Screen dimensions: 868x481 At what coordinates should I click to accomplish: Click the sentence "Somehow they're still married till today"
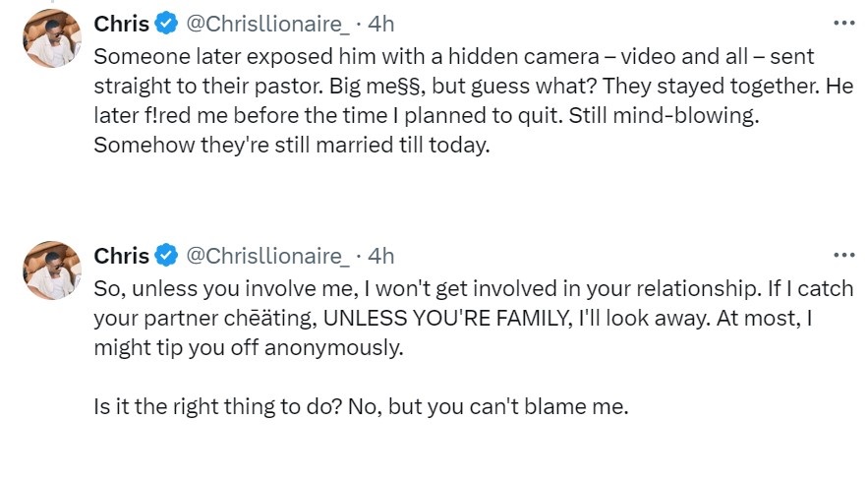click(x=292, y=147)
